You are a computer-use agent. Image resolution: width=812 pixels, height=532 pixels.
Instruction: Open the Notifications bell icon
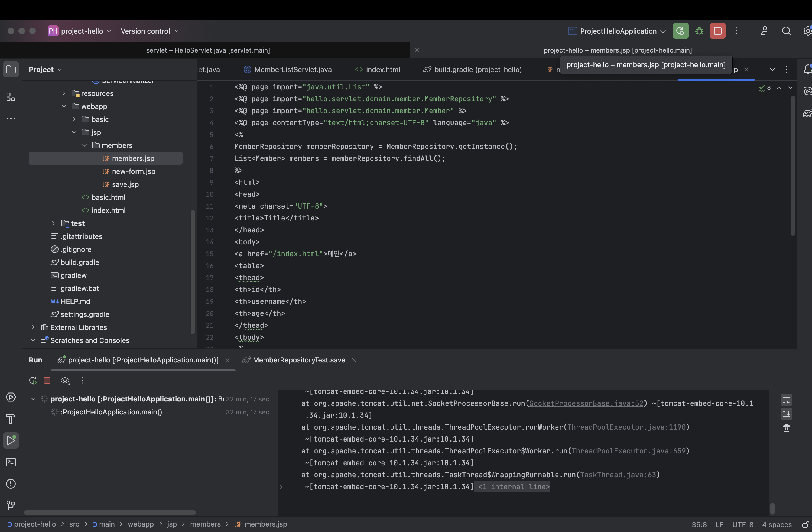click(807, 70)
